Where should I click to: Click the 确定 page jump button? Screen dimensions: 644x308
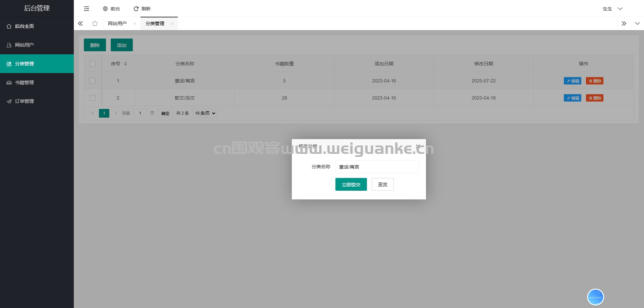pos(165,113)
